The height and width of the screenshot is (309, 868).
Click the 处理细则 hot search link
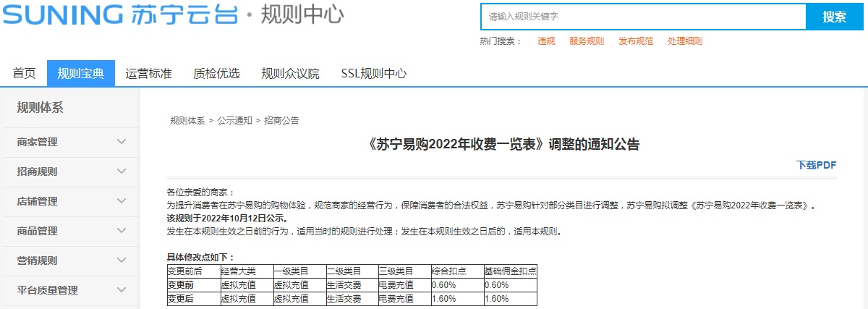pos(684,41)
